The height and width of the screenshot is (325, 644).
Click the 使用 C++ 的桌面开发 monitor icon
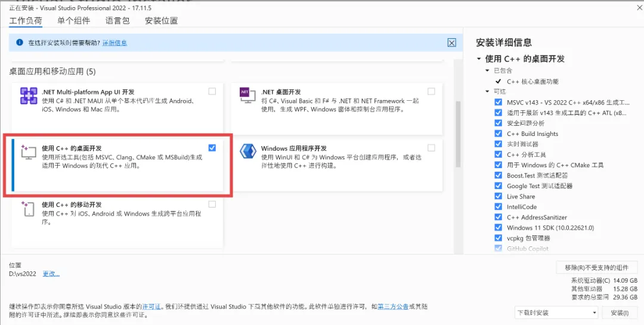(29, 153)
